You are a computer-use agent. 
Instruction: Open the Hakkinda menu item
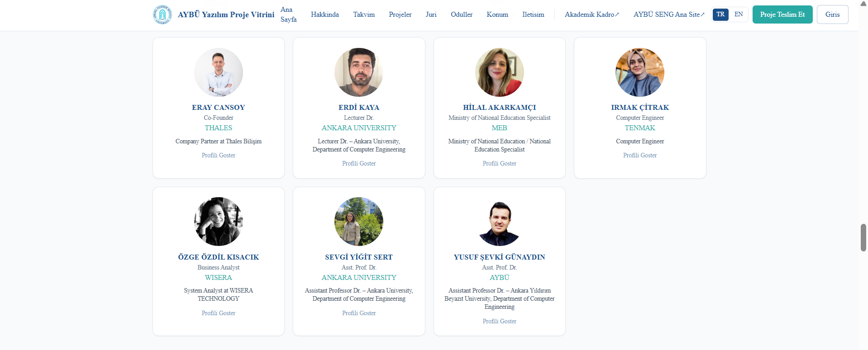pos(325,14)
